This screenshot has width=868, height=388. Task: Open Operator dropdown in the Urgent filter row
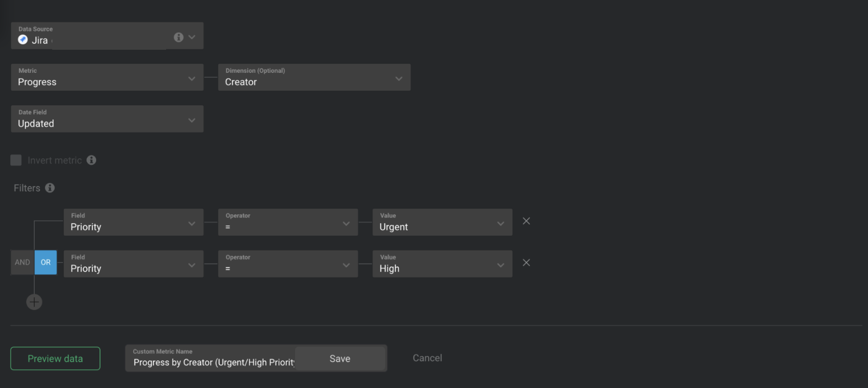click(x=288, y=222)
